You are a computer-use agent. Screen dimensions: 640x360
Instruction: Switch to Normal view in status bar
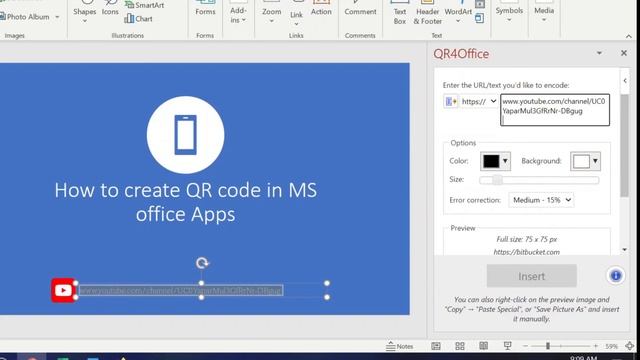pos(436,346)
